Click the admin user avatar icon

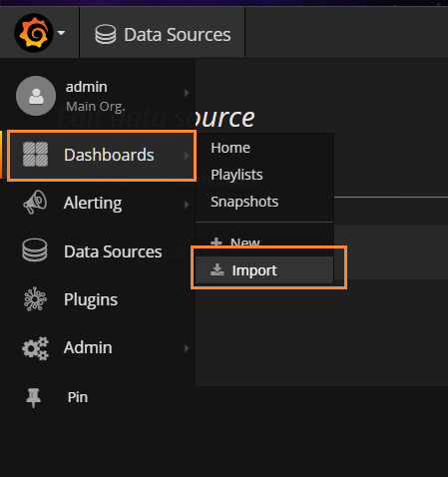click(x=36, y=96)
